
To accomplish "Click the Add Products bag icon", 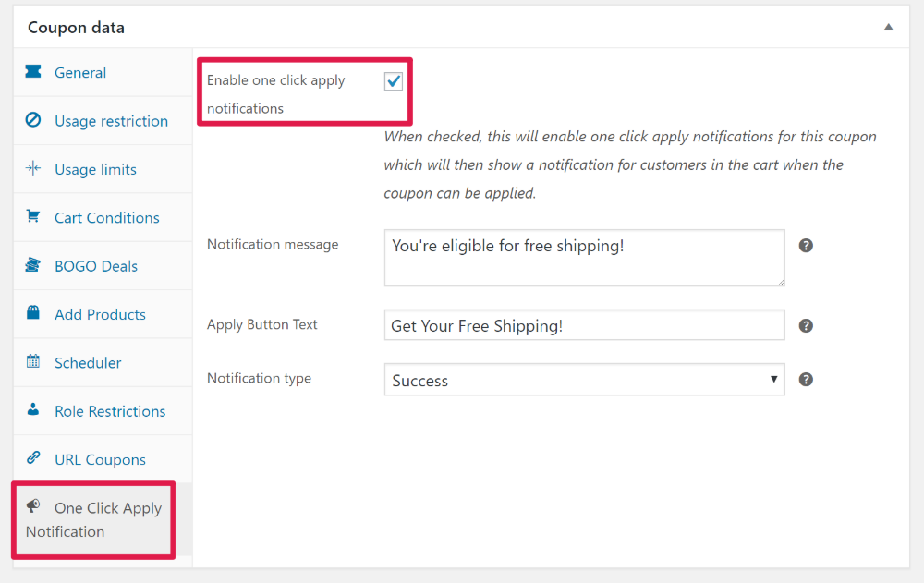I will [x=33, y=312].
